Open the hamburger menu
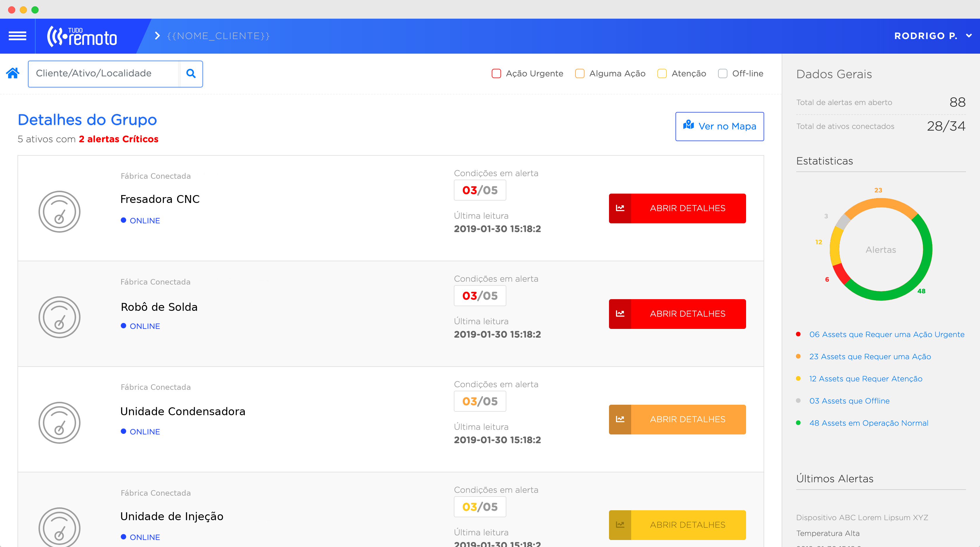The width and height of the screenshot is (980, 547). 17,36
